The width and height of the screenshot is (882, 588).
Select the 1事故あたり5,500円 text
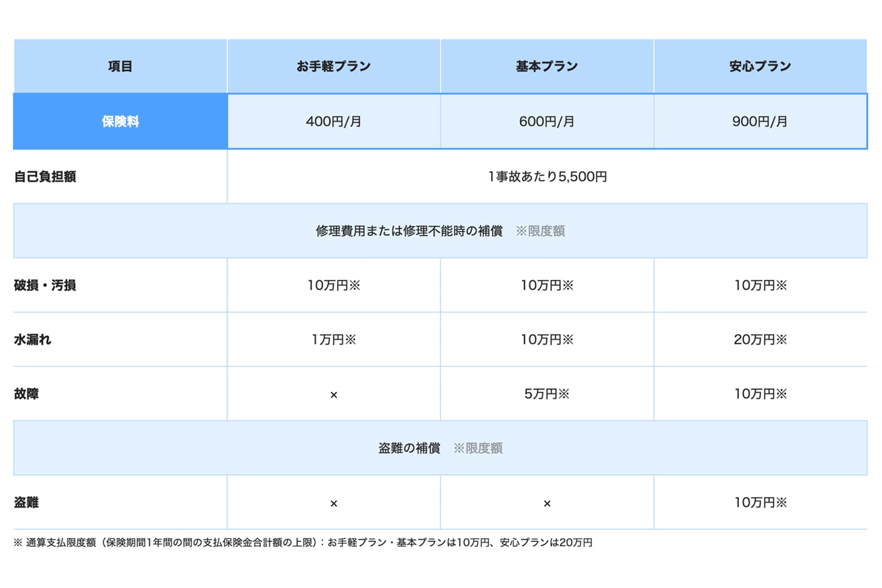pos(547,176)
